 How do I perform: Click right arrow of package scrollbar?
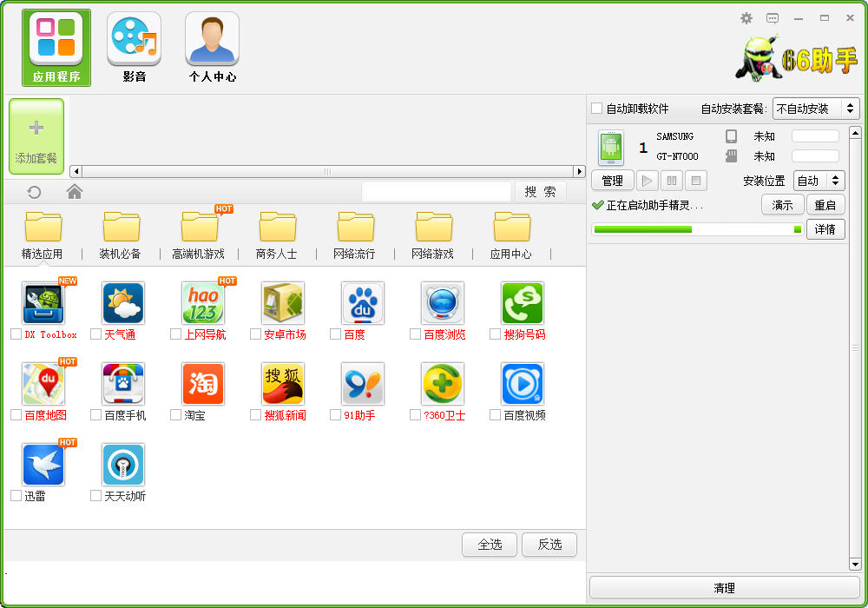[580, 171]
